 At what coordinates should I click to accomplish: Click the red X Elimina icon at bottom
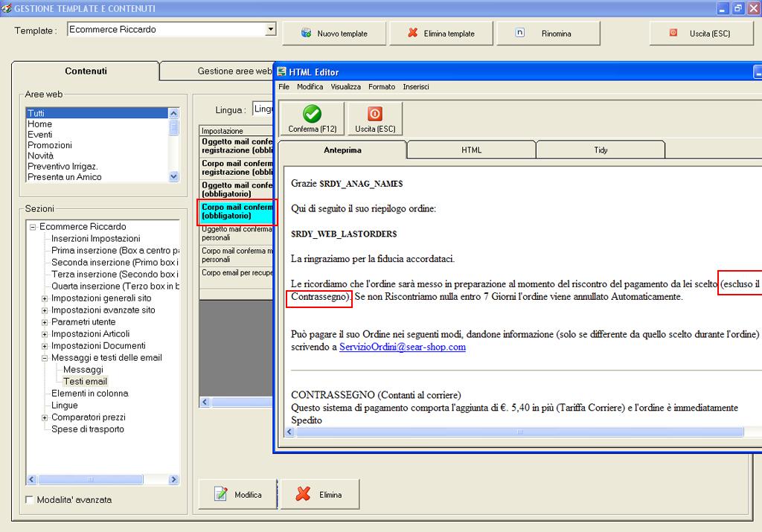point(304,494)
